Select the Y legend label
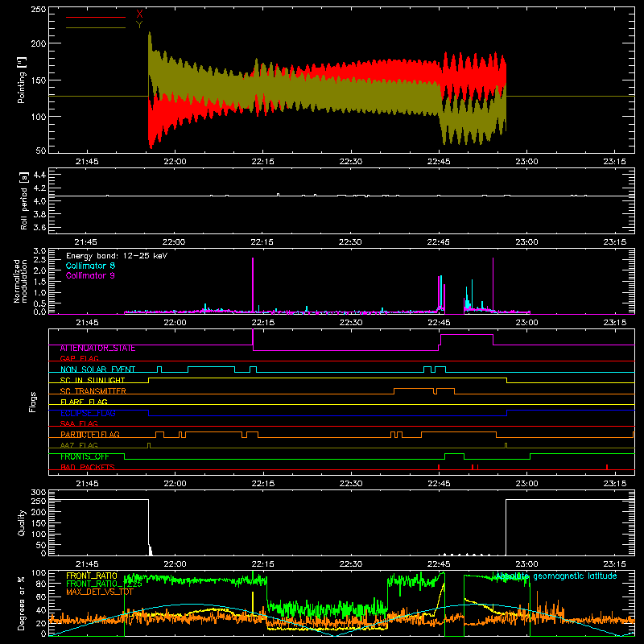 (x=139, y=25)
